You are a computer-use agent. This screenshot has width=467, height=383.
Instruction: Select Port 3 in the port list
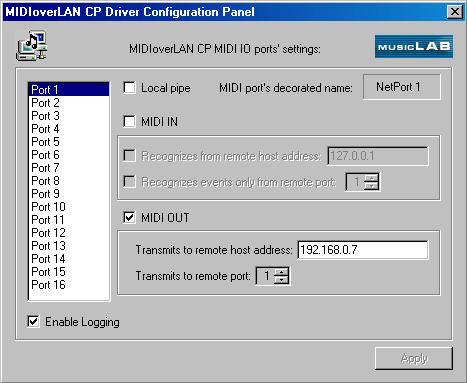(x=69, y=116)
